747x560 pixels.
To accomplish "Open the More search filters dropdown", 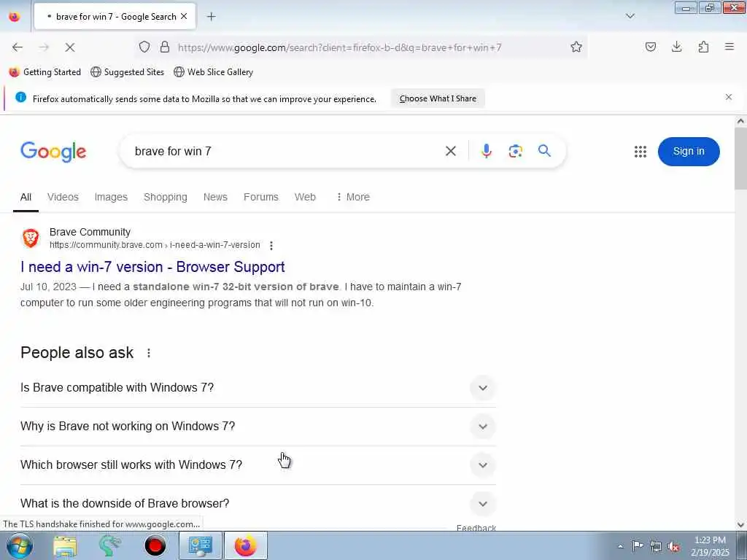I will 353,197.
